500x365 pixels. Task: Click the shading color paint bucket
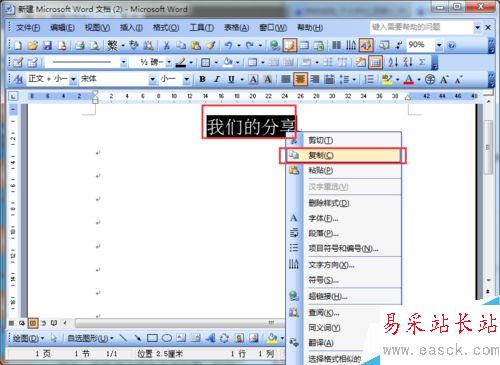(x=228, y=62)
